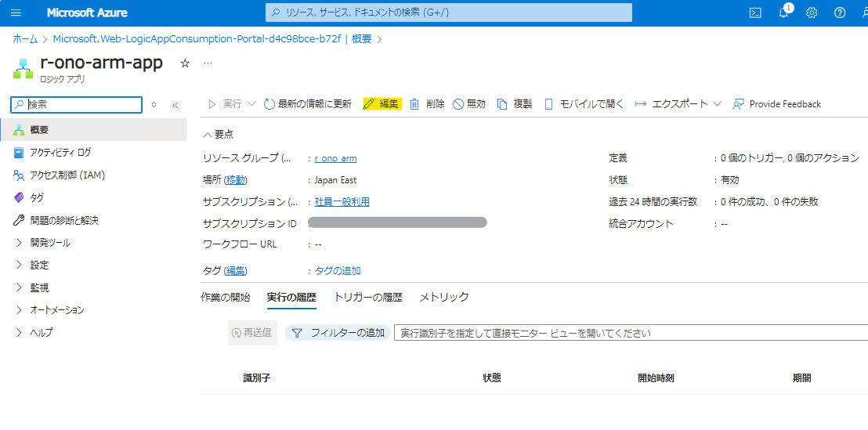
Task: Favorite r-ono-arm-app with the star icon
Action: coord(186,63)
